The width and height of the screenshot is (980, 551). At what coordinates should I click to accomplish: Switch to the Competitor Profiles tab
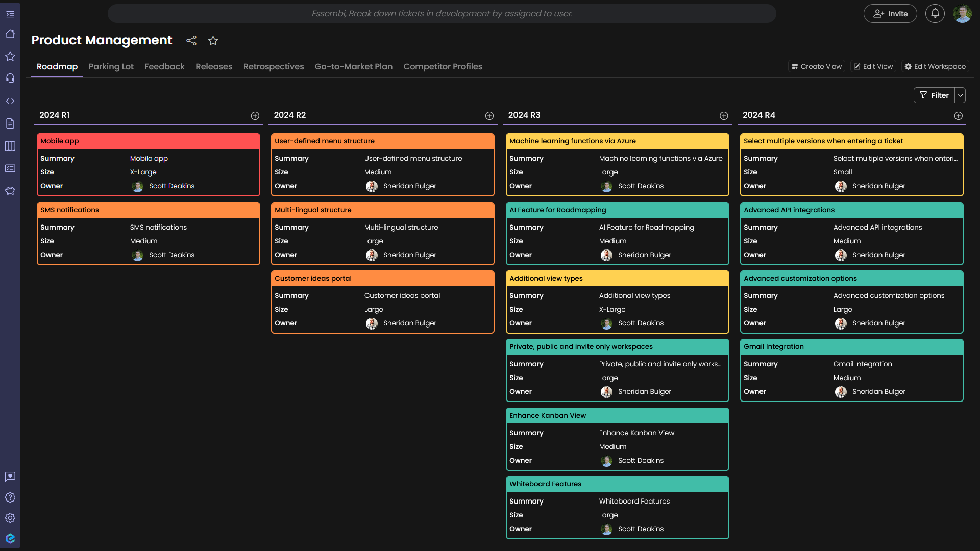443,67
